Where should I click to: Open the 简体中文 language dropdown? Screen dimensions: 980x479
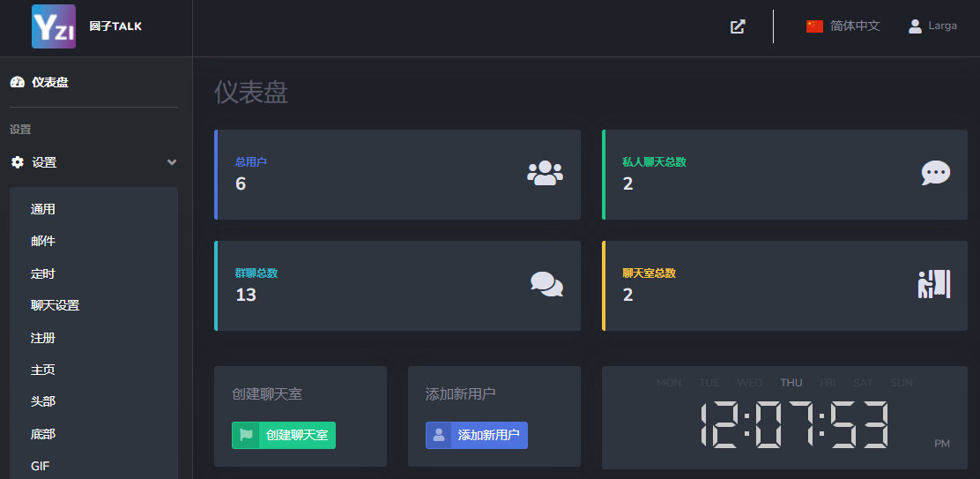(x=855, y=26)
